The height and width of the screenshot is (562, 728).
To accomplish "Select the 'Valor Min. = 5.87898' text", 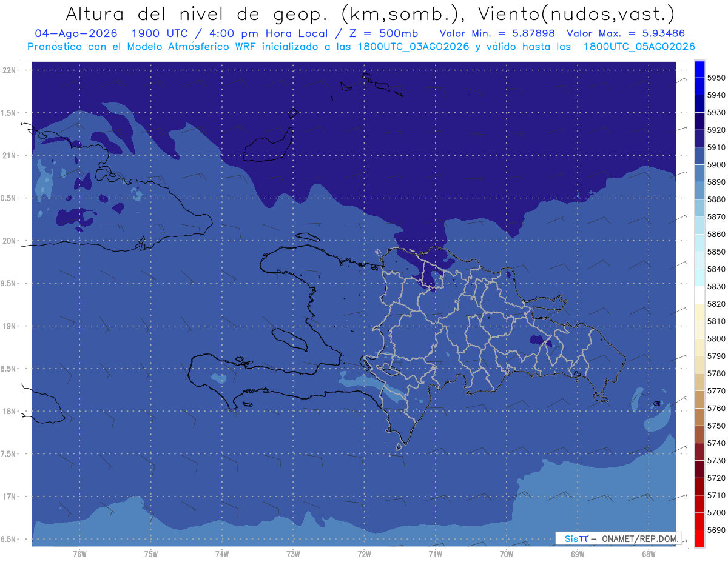I will pyautogui.click(x=497, y=33).
